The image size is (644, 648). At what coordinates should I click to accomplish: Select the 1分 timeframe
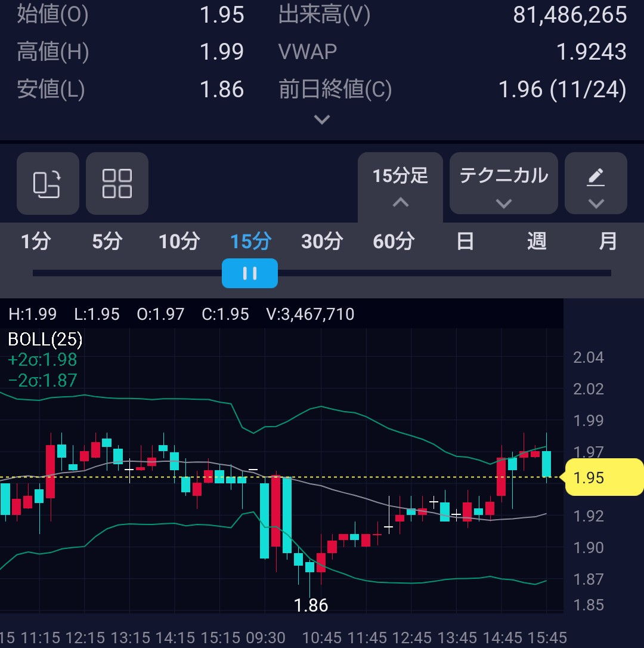(36, 242)
